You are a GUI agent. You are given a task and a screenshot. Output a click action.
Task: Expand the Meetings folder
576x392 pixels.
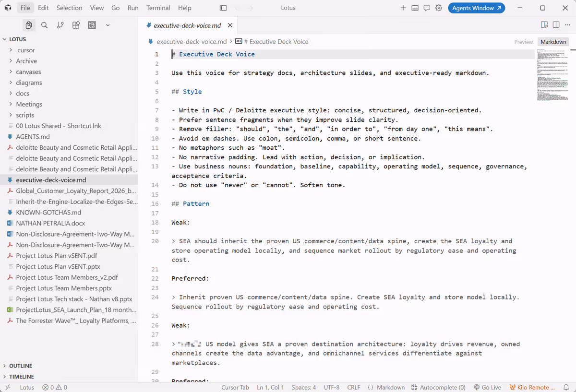(x=69, y=104)
